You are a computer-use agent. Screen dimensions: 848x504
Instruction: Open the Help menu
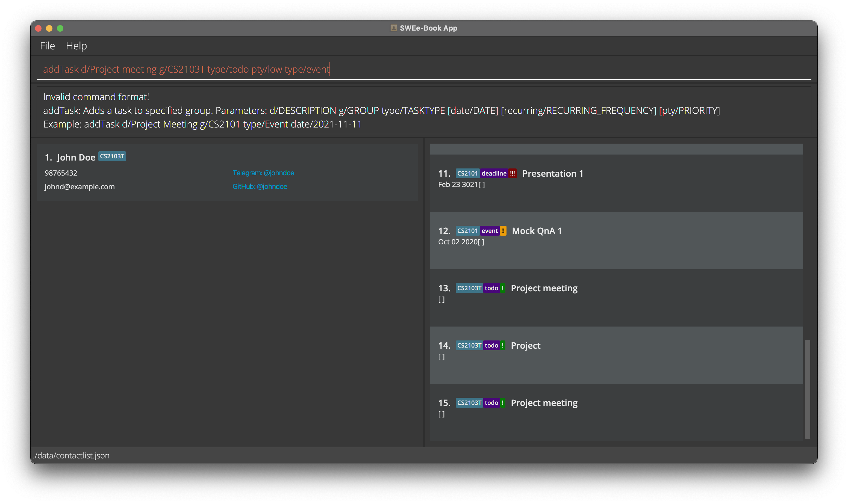point(76,46)
